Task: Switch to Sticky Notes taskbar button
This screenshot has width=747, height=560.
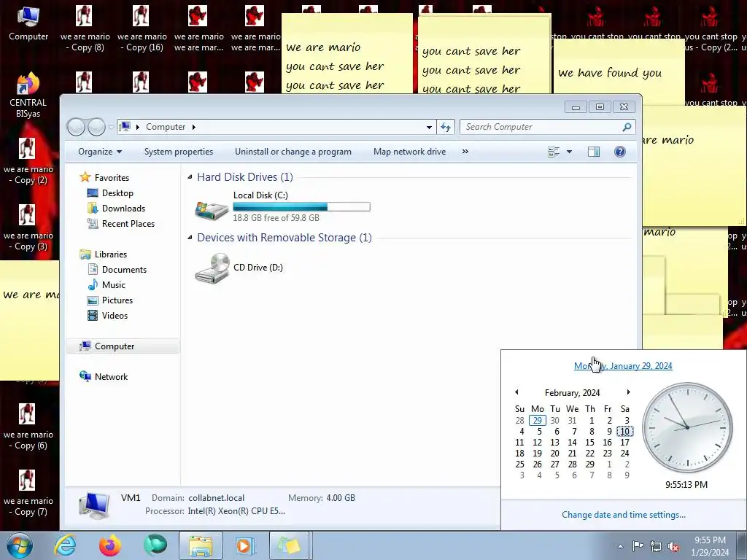Action: [290, 545]
